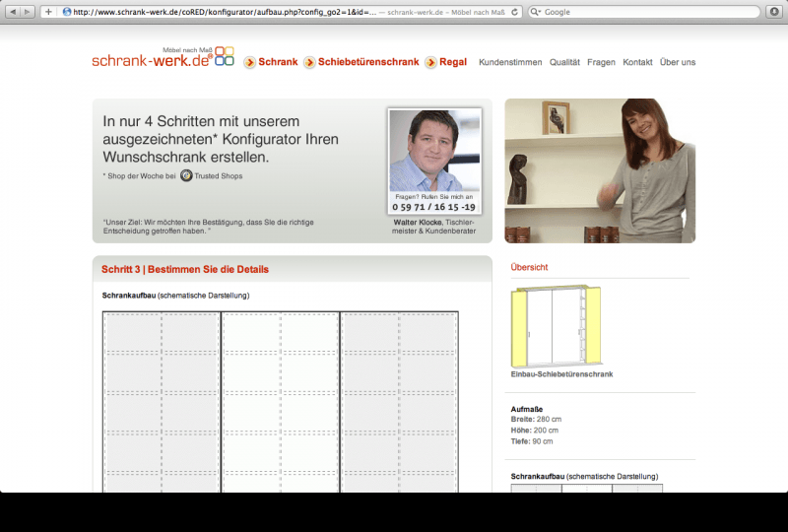
Task: Click the Walter Klocke name caption
Action: (x=418, y=223)
